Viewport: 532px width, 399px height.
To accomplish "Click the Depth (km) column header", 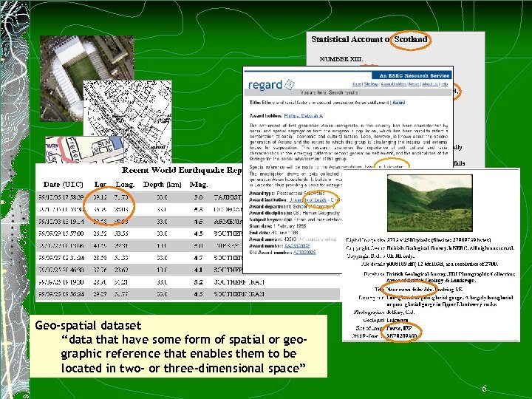I will (x=162, y=185).
